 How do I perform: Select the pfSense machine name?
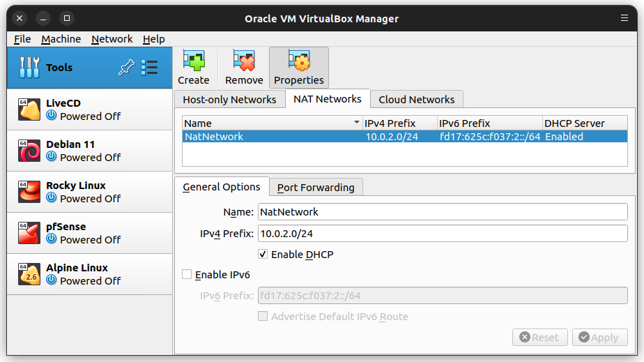pyautogui.click(x=66, y=227)
